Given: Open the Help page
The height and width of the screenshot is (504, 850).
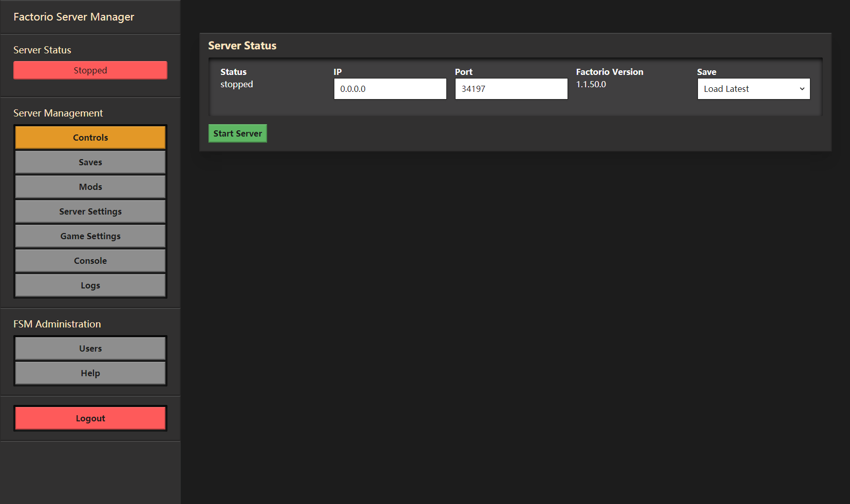Looking at the screenshot, I should coord(90,373).
